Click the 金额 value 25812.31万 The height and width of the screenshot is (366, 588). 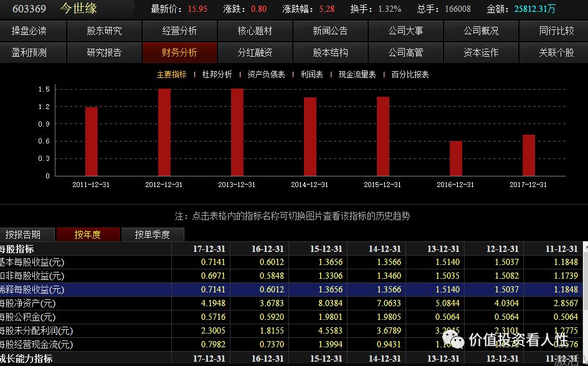(534, 9)
